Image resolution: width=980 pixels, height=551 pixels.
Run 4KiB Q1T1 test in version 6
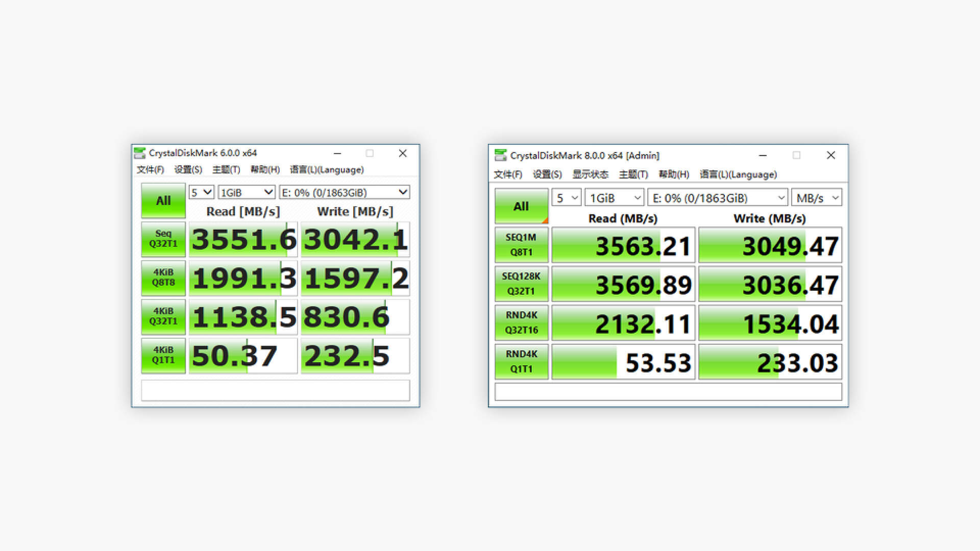(163, 355)
